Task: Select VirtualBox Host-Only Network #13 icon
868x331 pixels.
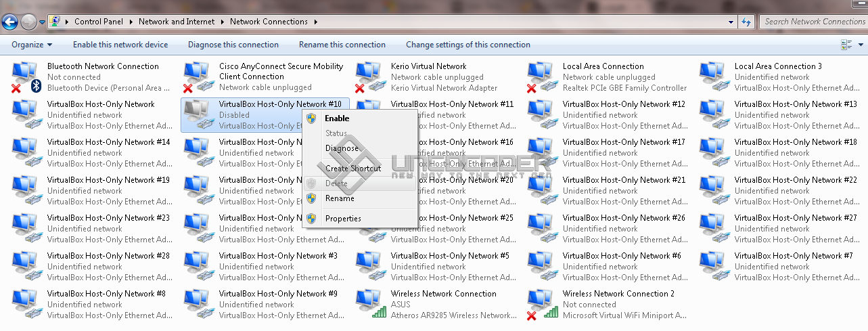Action: coord(714,115)
